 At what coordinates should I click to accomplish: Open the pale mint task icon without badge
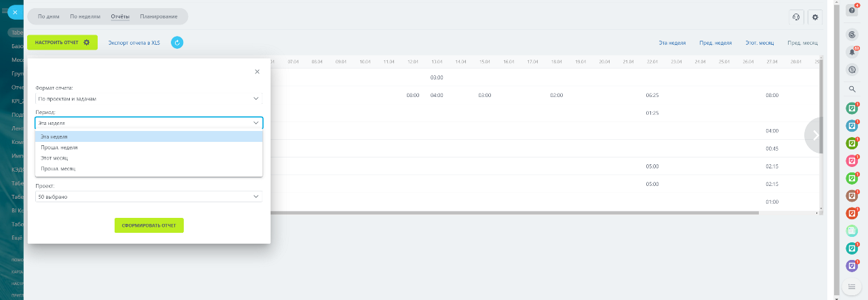(852, 231)
